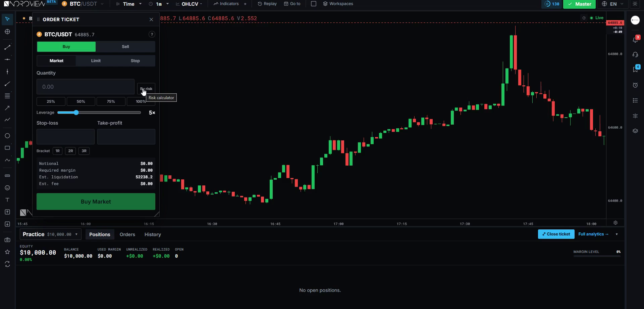Open the layers panel in right sidebar
This screenshot has height=309, width=644.
coord(635,131)
